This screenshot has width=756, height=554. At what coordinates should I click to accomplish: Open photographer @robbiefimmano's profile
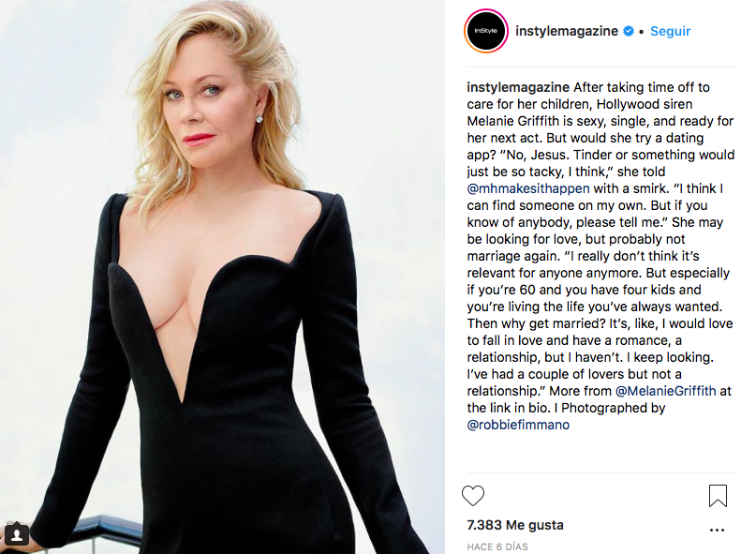coord(518,425)
